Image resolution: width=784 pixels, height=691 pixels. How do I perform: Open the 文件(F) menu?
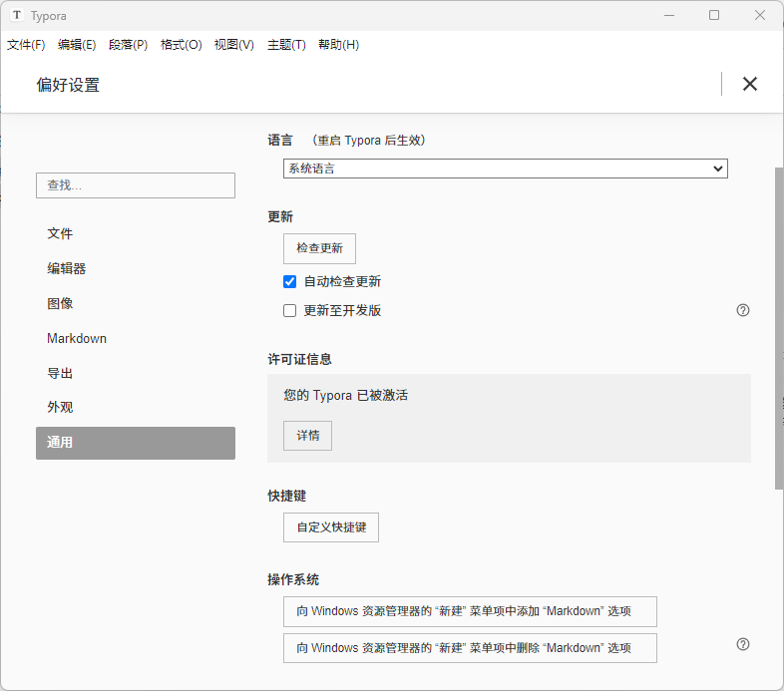pos(26,45)
